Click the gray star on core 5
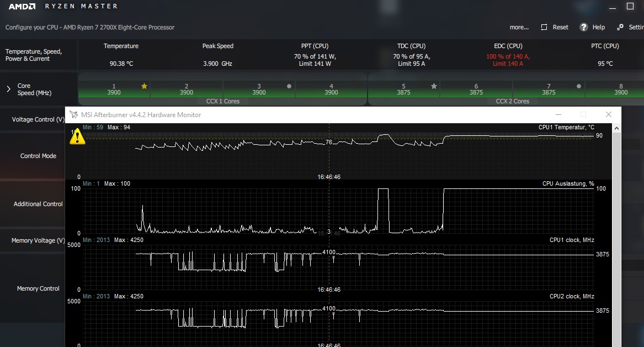Image resolution: width=644 pixels, height=347 pixels. (x=434, y=86)
